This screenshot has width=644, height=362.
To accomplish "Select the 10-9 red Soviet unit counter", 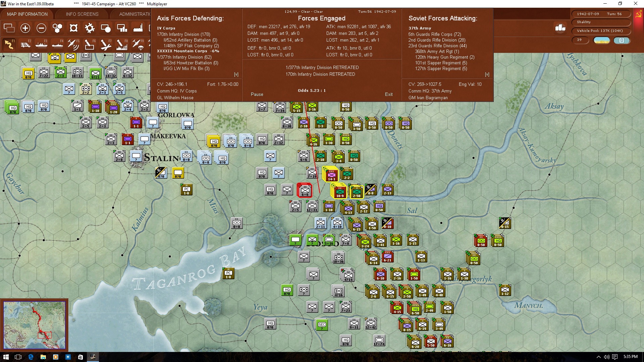I will click(339, 191).
